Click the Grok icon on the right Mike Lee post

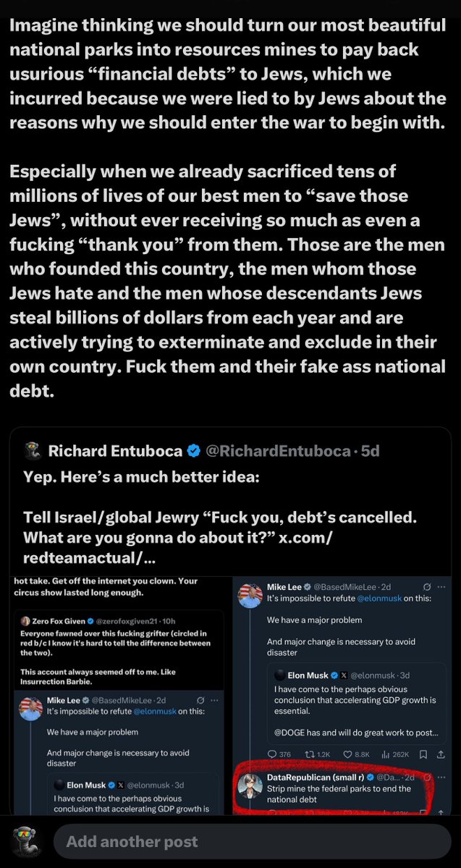tap(426, 586)
